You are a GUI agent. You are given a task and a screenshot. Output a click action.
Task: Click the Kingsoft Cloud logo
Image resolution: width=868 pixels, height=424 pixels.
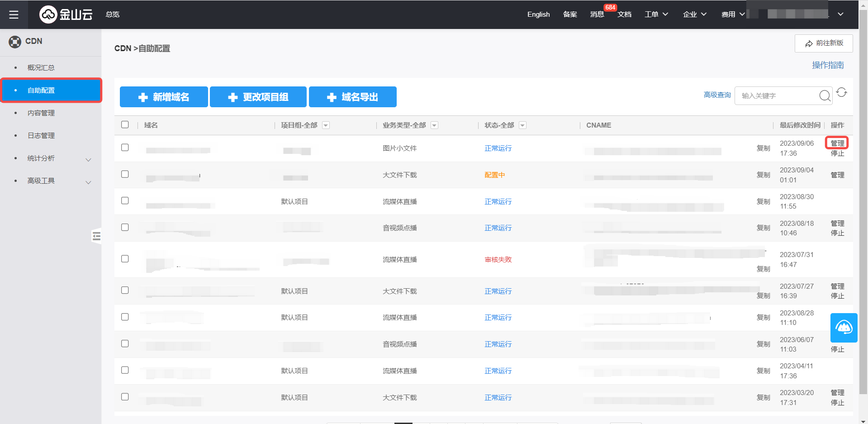coord(66,14)
